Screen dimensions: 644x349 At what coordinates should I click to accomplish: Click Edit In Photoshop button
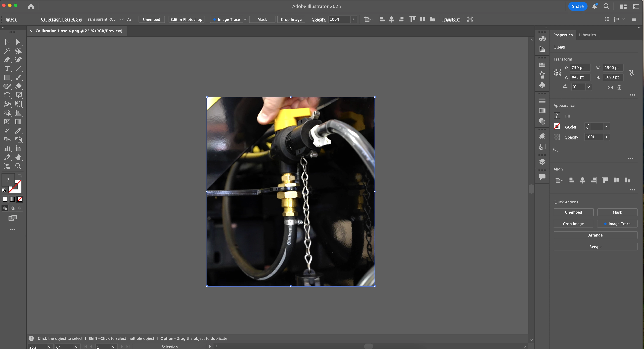click(186, 19)
